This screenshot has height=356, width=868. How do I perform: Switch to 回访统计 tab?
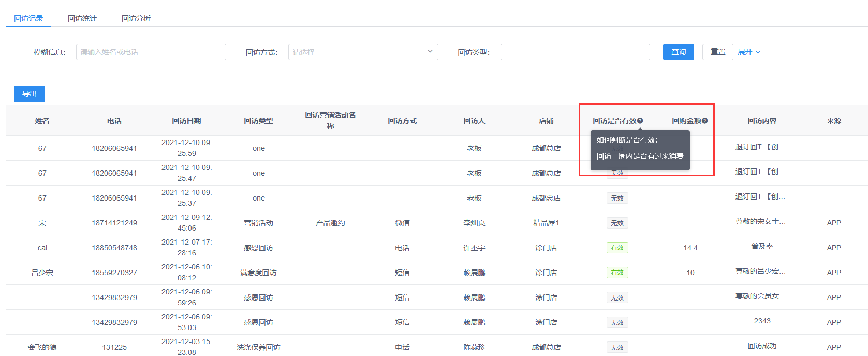(x=82, y=18)
